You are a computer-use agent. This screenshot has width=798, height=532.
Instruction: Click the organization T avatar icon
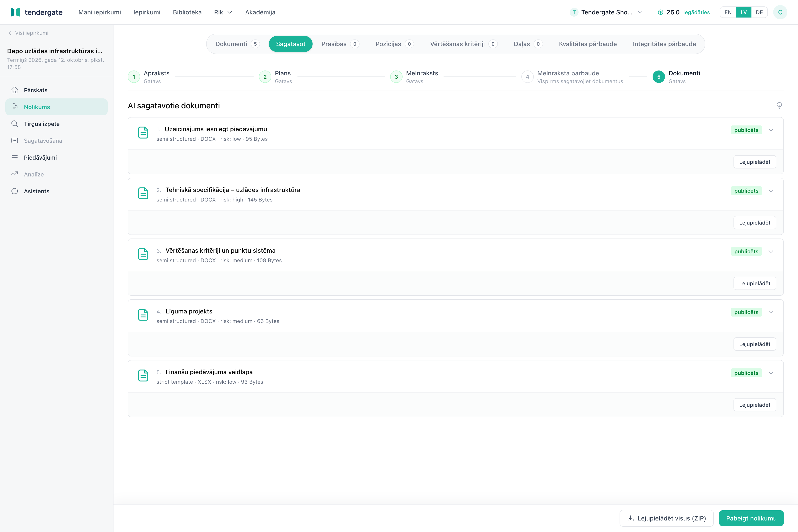(x=574, y=12)
